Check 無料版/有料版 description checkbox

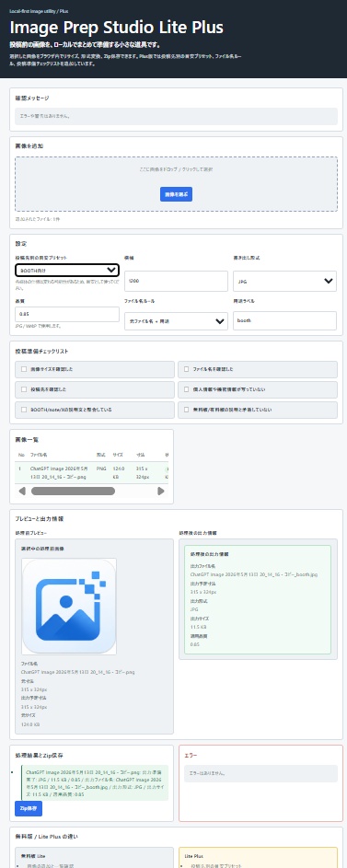[187, 411]
